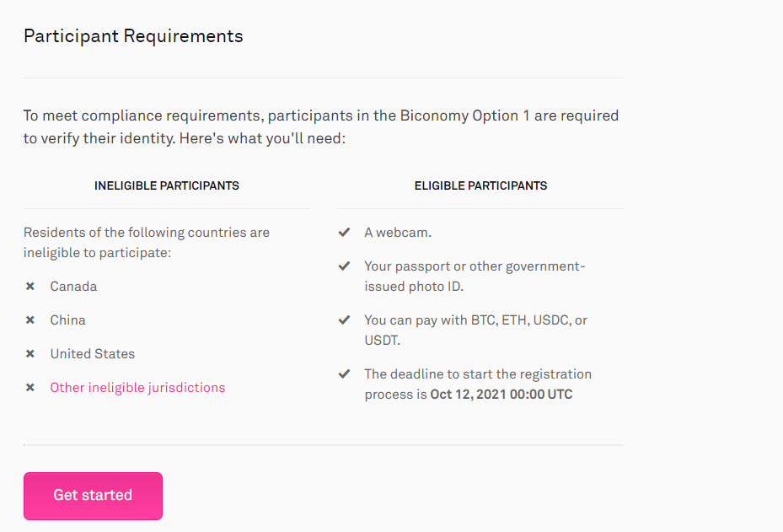Click the Canada list entry
Screen dimensions: 783x532
point(73,286)
